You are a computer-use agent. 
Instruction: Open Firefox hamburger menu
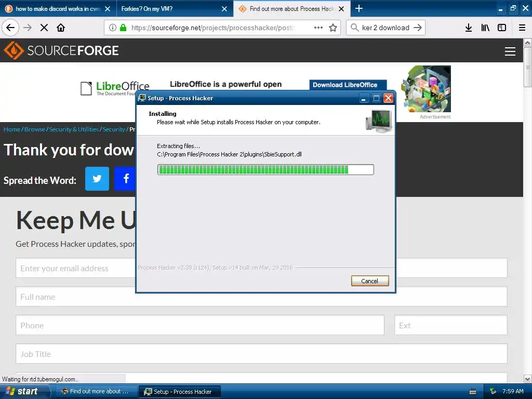click(522, 28)
